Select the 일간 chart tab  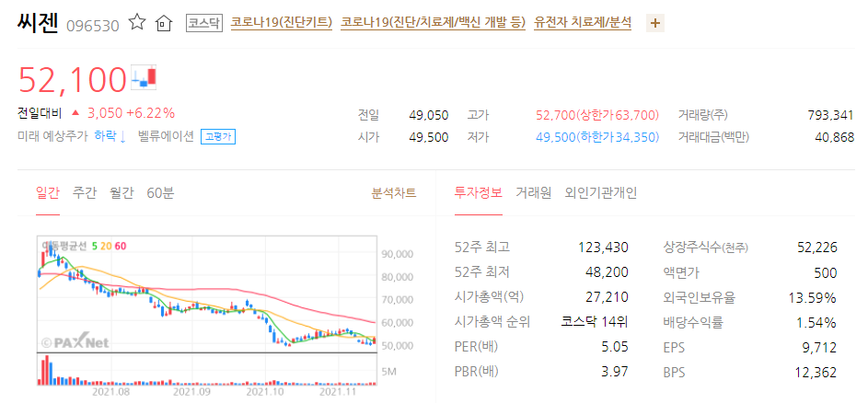[x=48, y=193]
